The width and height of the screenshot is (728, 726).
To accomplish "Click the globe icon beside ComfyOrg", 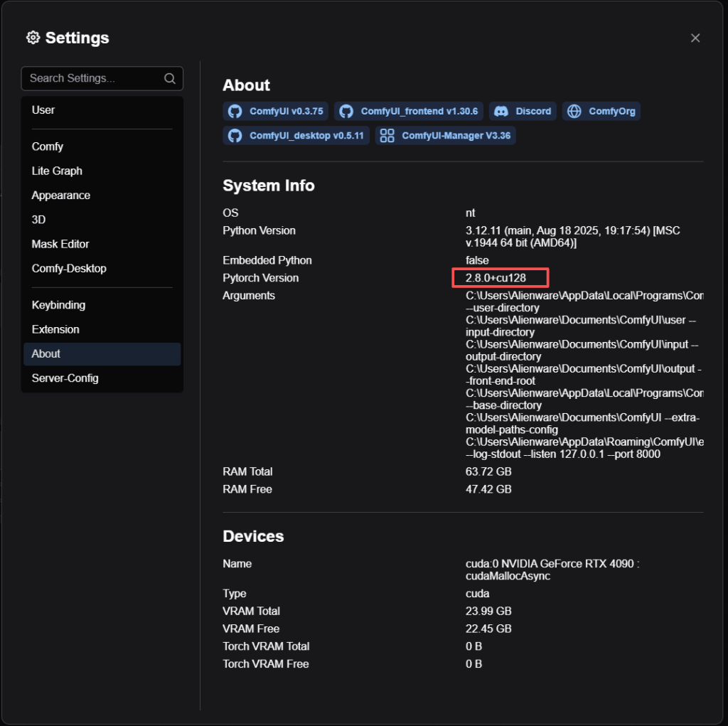I will tap(574, 112).
